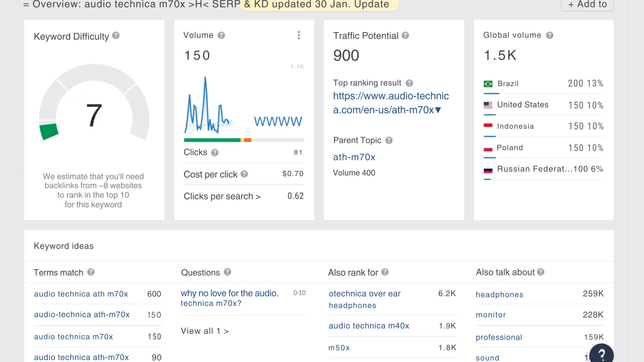Click the Cost per click help icon

point(244,174)
